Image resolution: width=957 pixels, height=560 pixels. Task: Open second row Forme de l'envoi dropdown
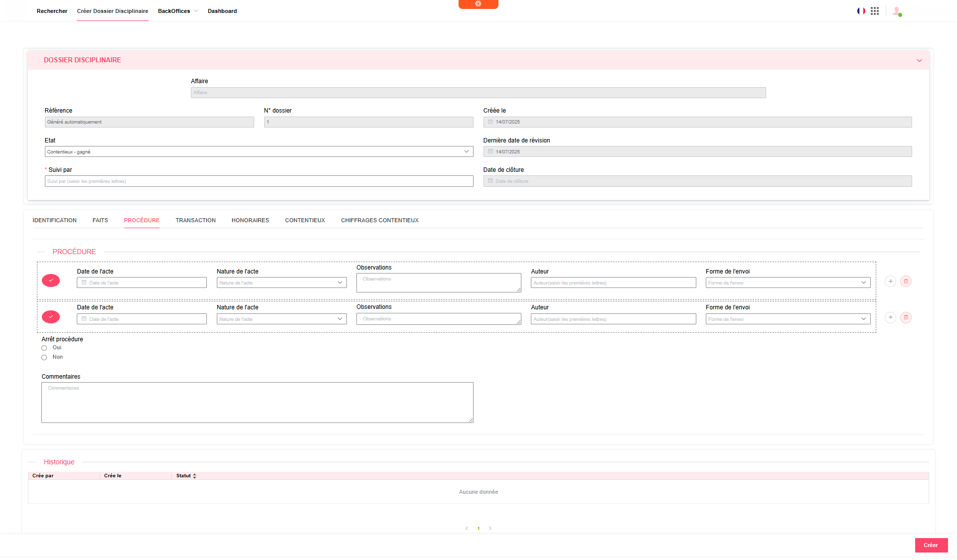click(x=788, y=319)
